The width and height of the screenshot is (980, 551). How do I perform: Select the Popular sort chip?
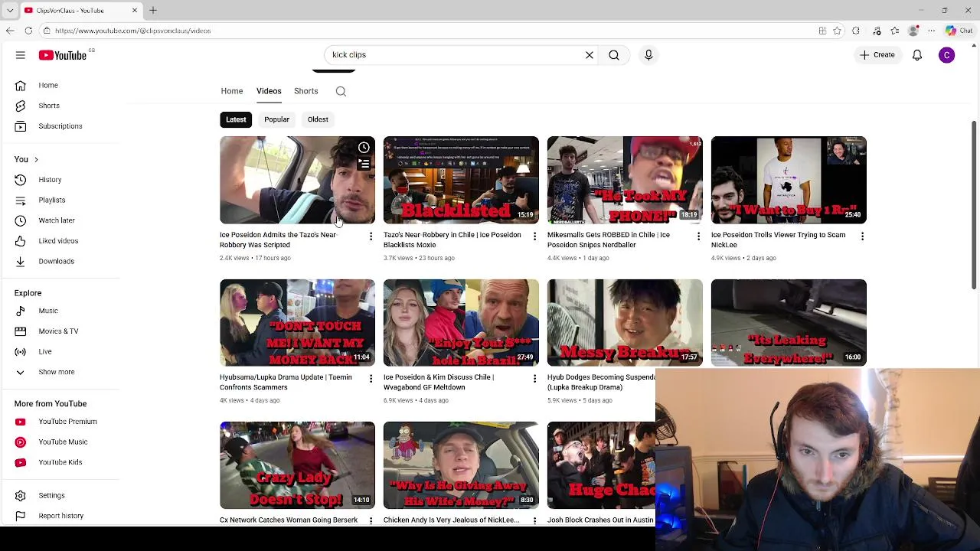click(276, 119)
